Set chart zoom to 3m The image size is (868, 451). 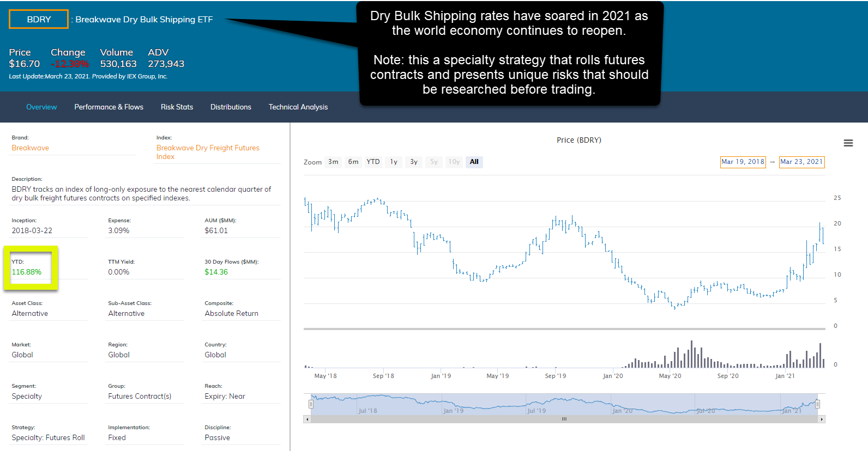coord(333,162)
